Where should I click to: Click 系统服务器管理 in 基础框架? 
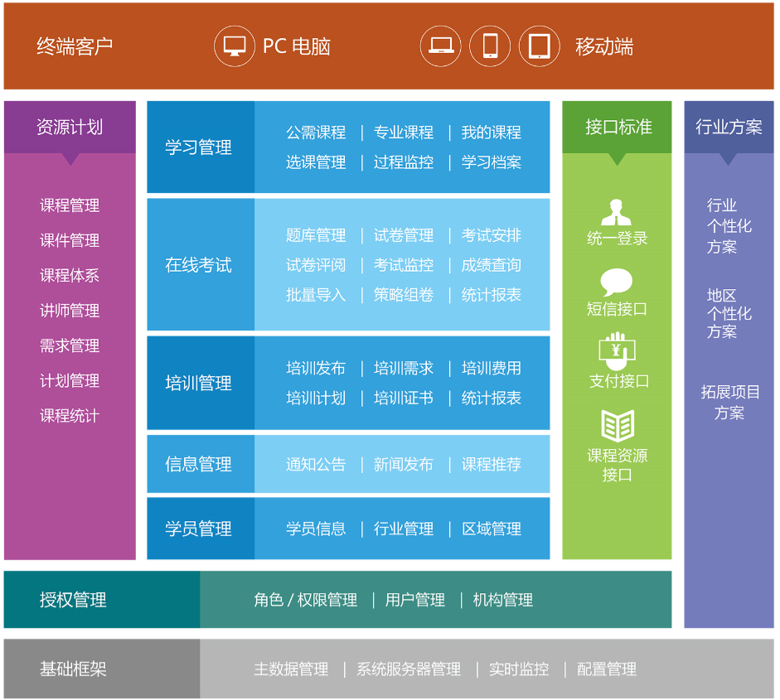click(409, 669)
